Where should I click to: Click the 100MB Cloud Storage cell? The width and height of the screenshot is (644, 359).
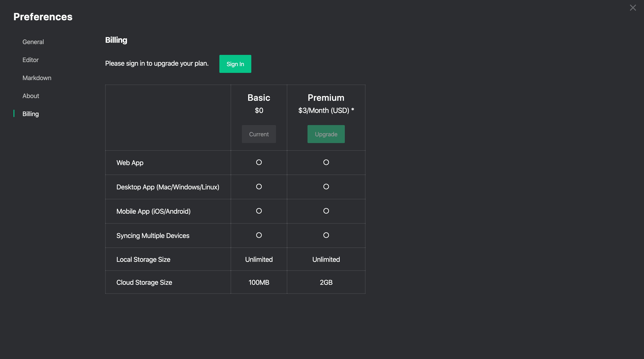[x=259, y=282]
